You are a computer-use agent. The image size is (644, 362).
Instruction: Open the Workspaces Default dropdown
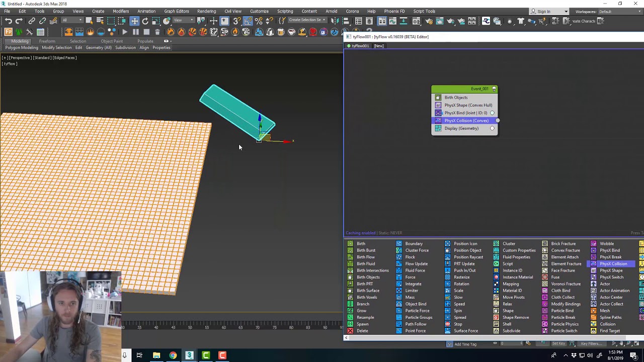pyautogui.click(x=620, y=11)
